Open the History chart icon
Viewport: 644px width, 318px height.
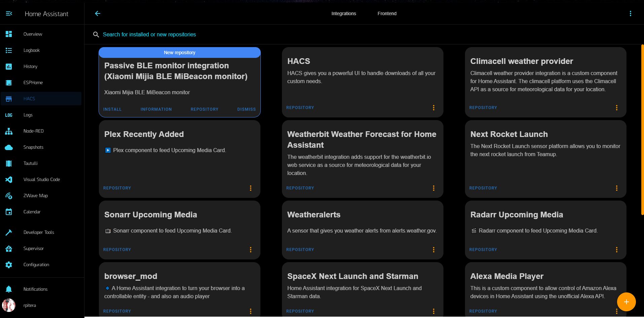click(x=9, y=66)
